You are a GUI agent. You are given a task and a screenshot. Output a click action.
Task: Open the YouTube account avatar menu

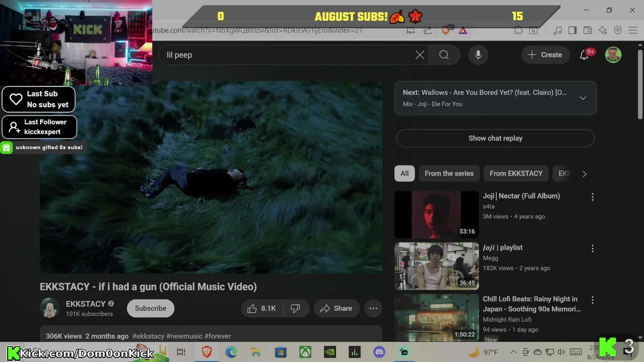click(x=613, y=55)
